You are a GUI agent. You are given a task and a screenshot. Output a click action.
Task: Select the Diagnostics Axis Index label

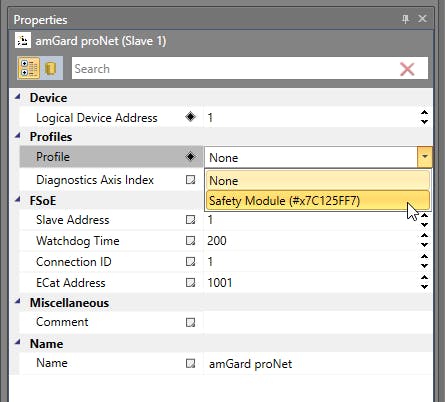point(95,180)
